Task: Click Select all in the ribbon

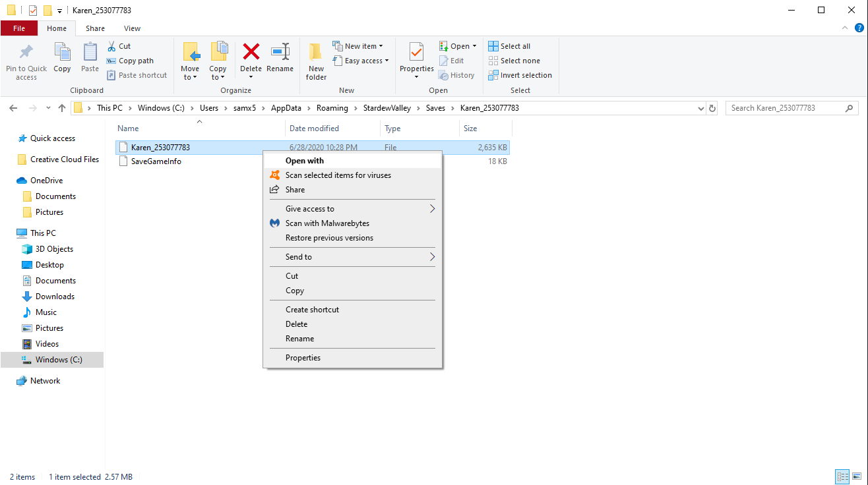Action: point(509,46)
